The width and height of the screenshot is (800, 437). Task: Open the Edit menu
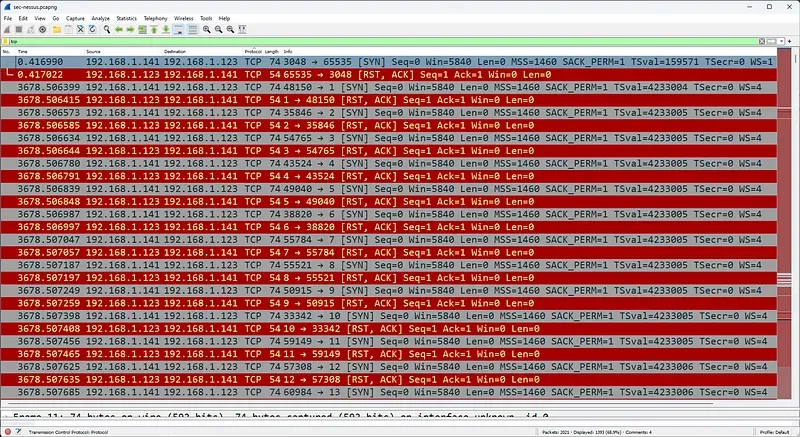tap(23, 18)
